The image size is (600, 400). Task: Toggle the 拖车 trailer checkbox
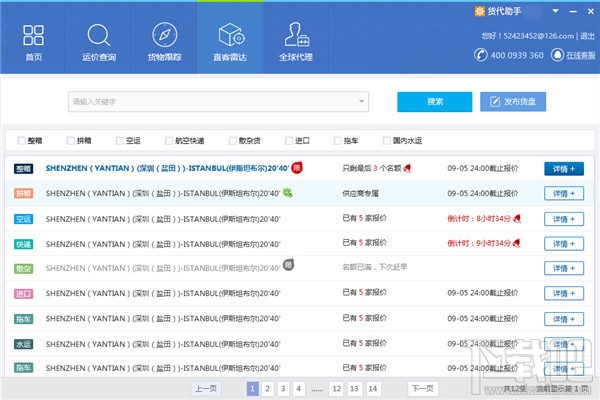pos(338,140)
